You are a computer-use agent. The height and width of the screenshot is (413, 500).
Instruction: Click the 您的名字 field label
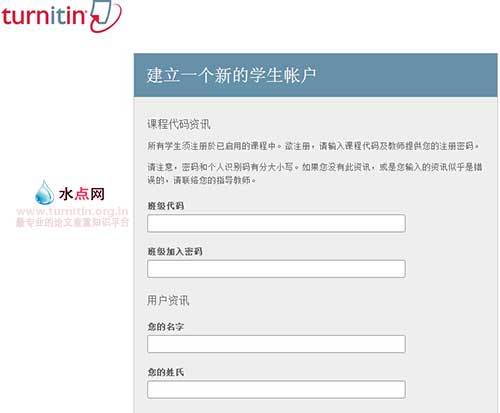(x=166, y=327)
